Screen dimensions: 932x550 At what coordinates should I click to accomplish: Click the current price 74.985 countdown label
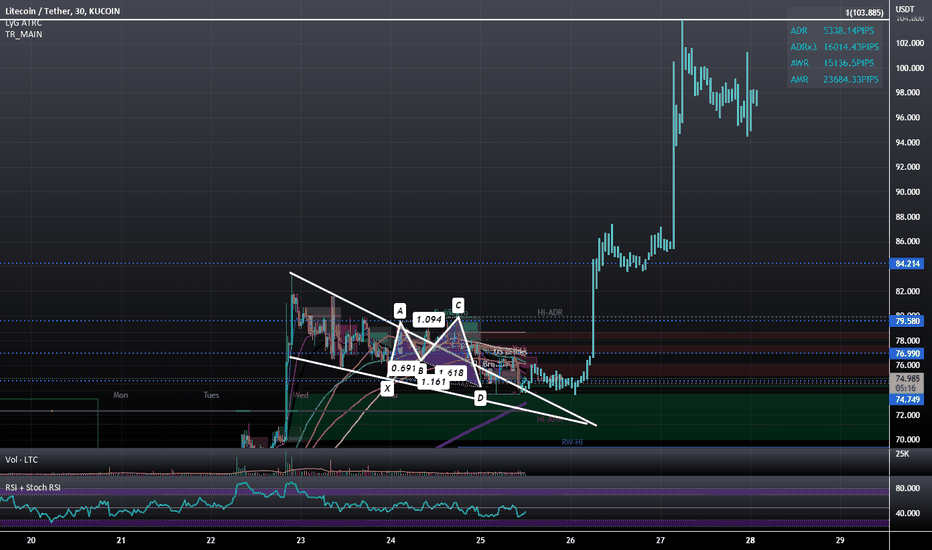[907, 384]
